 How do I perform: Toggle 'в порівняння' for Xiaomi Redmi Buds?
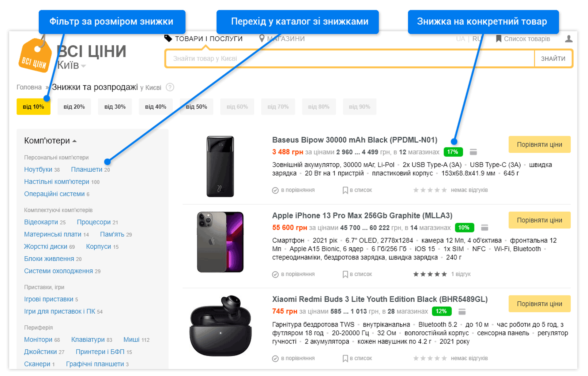coord(293,359)
